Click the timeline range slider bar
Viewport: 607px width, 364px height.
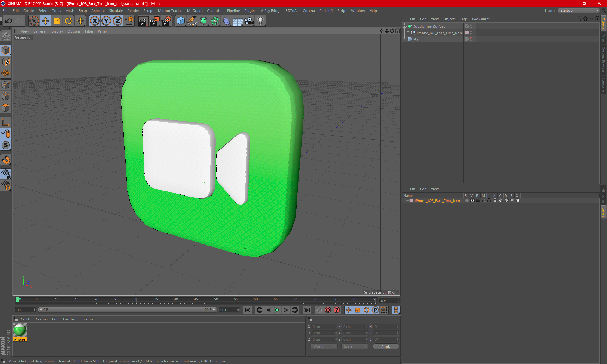pos(128,310)
